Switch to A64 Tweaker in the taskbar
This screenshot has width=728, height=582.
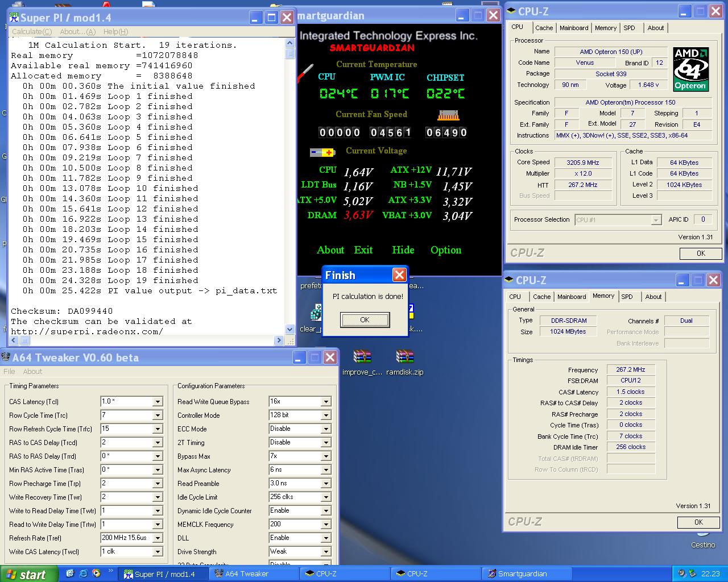[254, 573]
